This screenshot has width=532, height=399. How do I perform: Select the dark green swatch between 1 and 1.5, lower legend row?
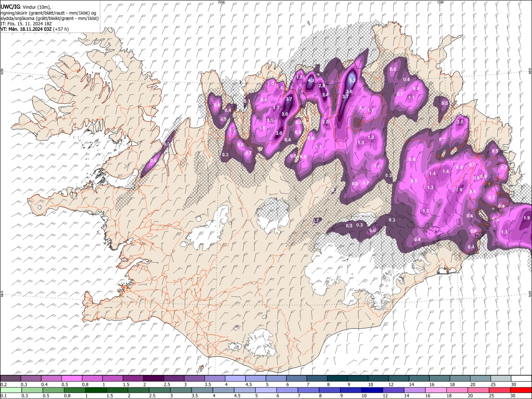pyautogui.click(x=96, y=390)
